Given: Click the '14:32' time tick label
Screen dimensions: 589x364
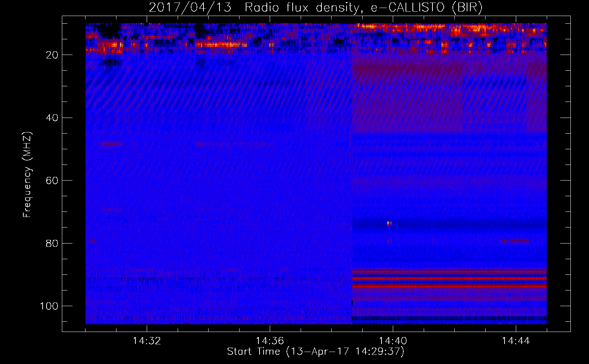Looking at the screenshot, I should 147,341.
